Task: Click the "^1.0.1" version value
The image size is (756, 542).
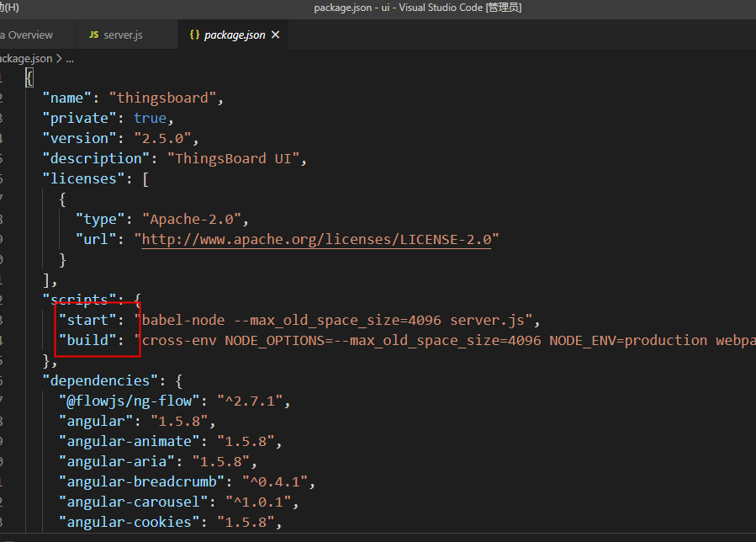Action: pos(258,502)
